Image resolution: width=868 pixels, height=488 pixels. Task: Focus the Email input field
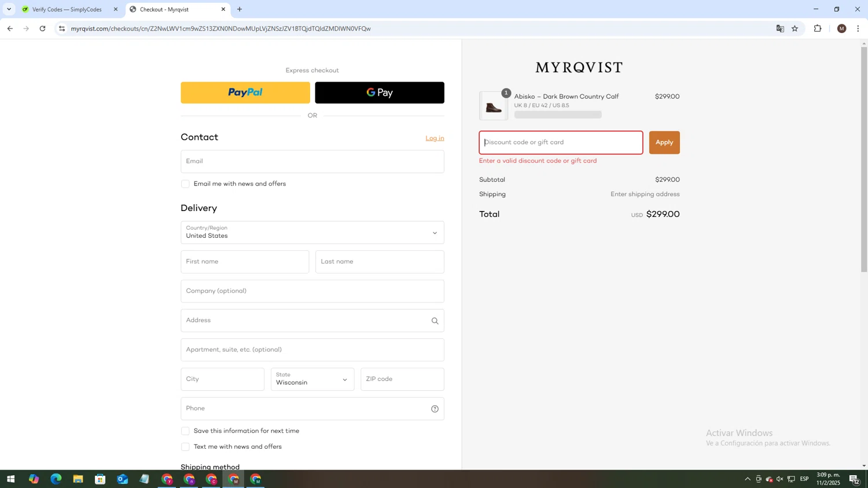pos(312,161)
